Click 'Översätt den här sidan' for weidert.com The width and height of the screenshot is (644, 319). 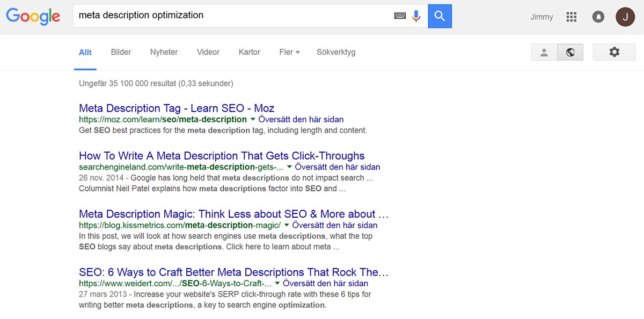coord(325,284)
